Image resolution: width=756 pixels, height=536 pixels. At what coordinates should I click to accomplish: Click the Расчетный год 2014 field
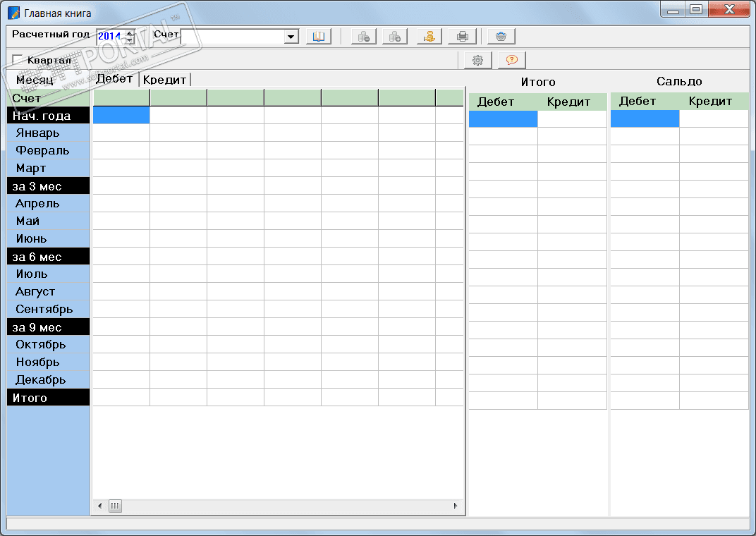(111, 37)
